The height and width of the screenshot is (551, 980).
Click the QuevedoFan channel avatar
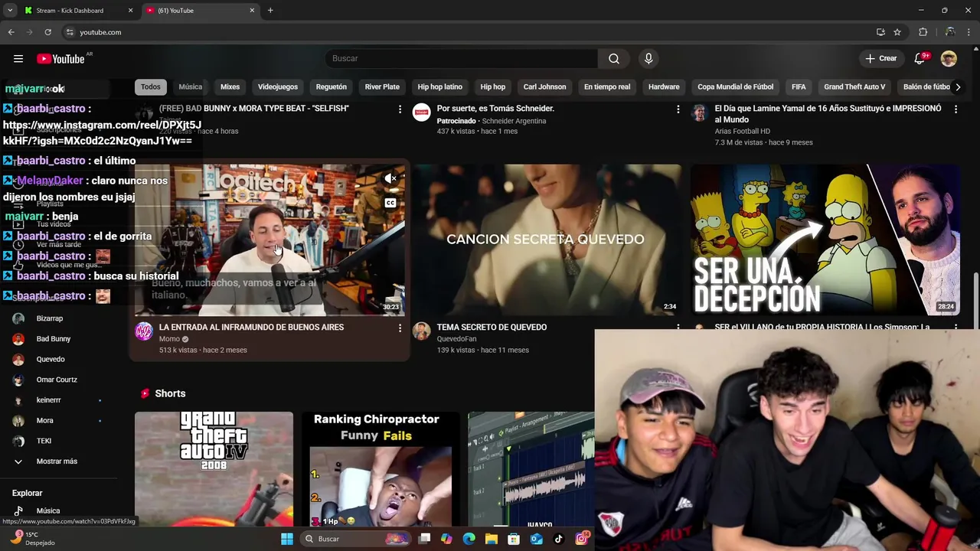422,331
